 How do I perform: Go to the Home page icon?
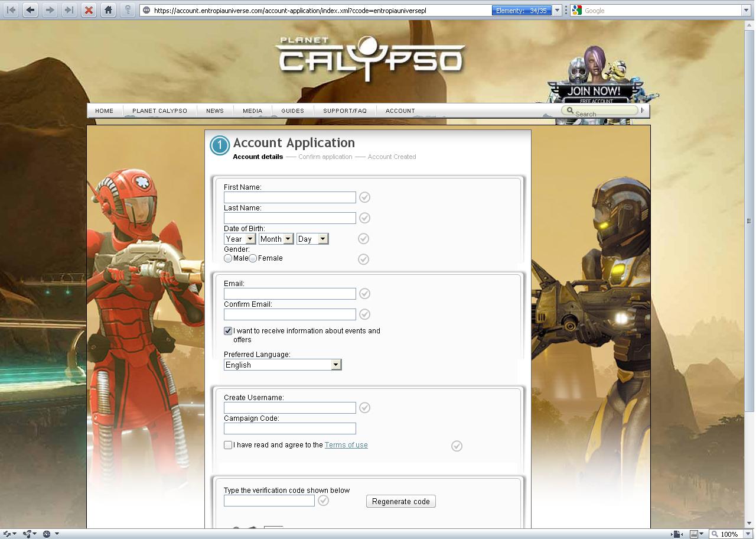point(107,10)
